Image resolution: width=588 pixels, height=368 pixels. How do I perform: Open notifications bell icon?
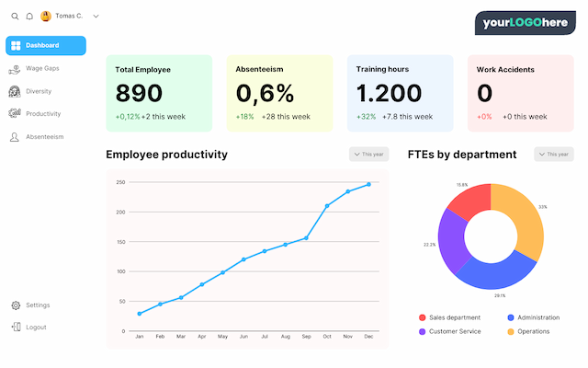(x=29, y=16)
